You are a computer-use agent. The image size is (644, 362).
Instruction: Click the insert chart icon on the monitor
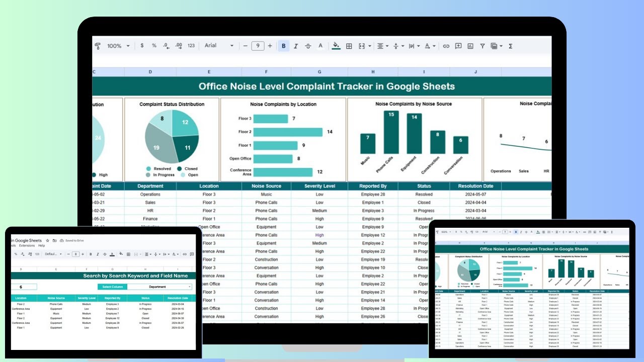[470, 46]
